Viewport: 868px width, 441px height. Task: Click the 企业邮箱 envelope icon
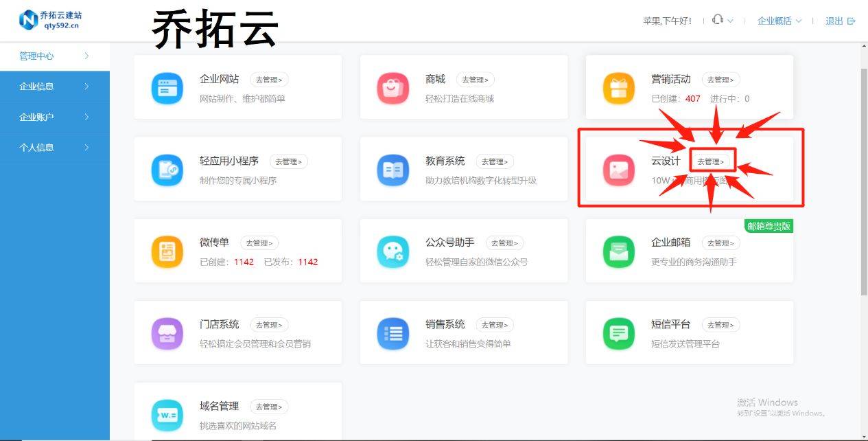pyautogui.click(x=619, y=252)
